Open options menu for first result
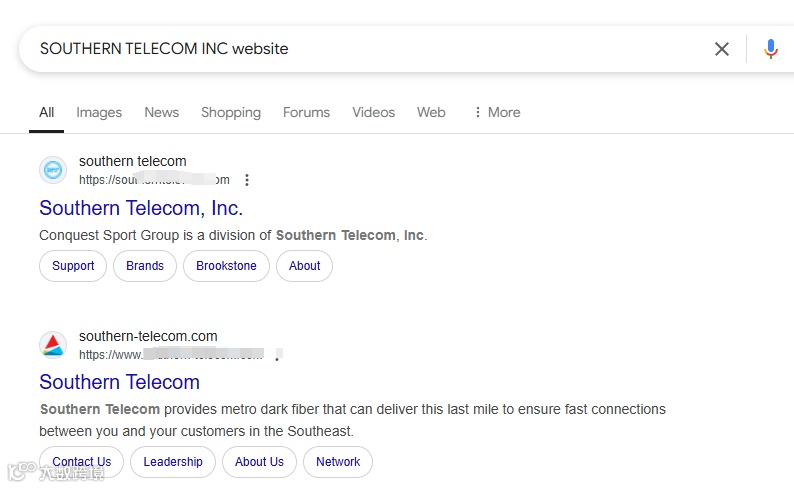The width and height of the screenshot is (794, 488). 247,180
